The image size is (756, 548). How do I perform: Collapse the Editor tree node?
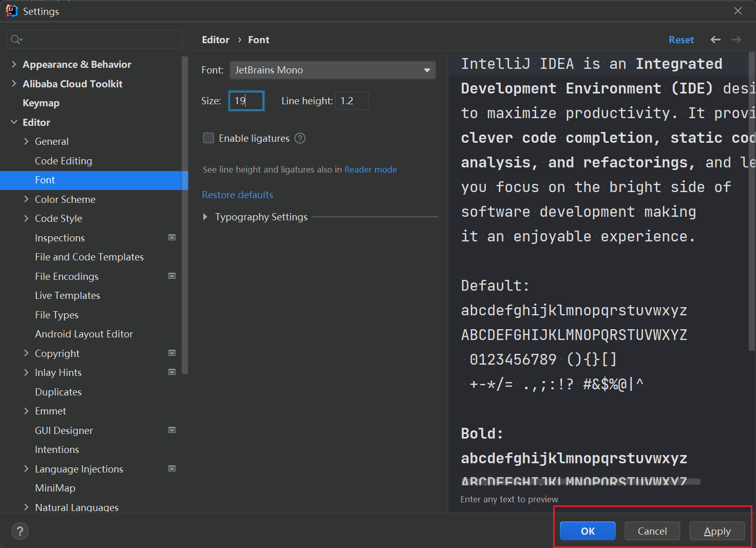point(14,122)
